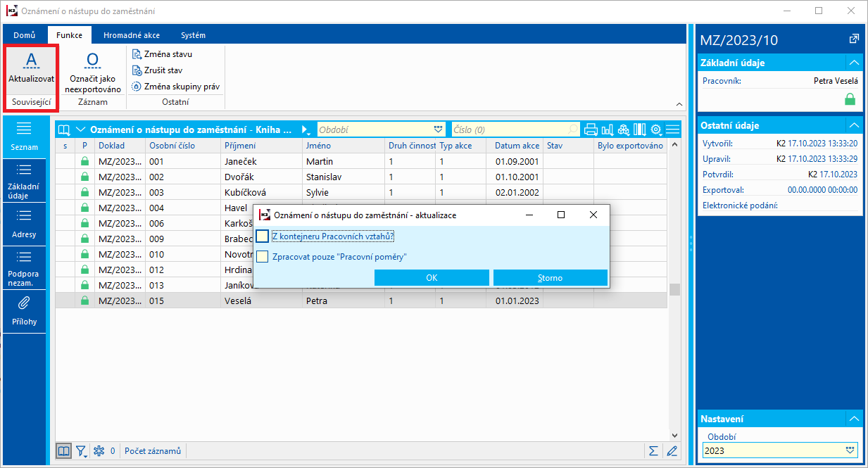Open Změna skupiny práv

point(176,87)
